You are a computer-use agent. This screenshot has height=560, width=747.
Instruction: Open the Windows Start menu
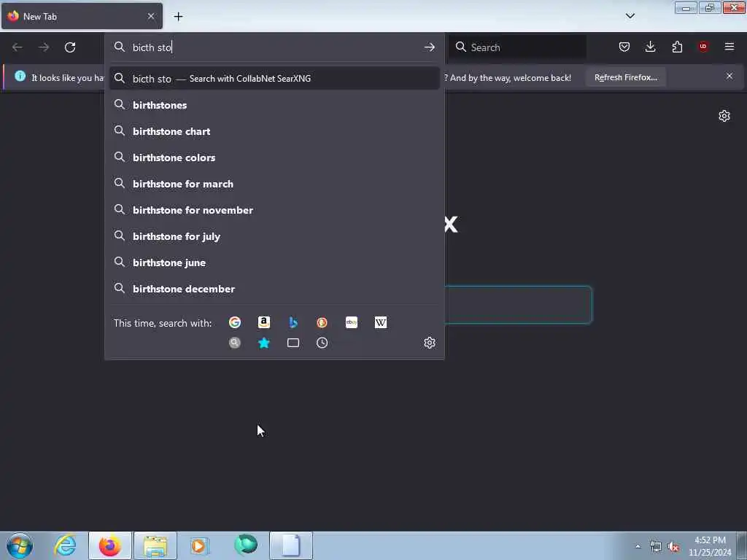(20, 545)
